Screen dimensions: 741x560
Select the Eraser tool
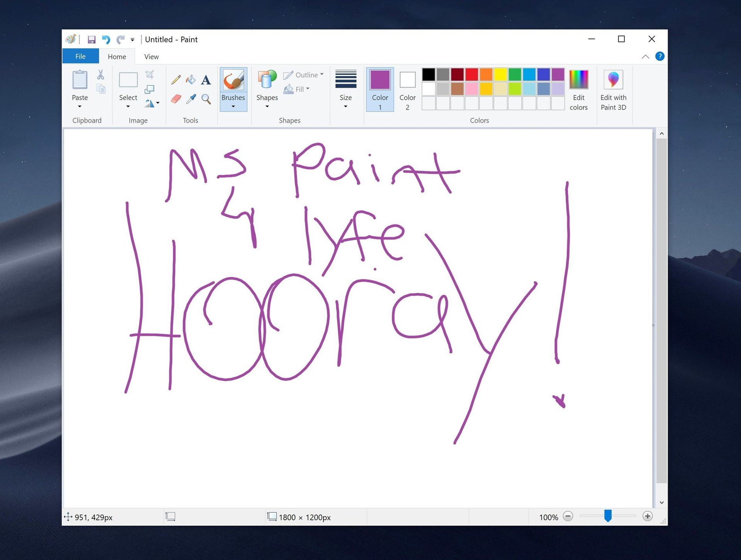tap(176, 98)
